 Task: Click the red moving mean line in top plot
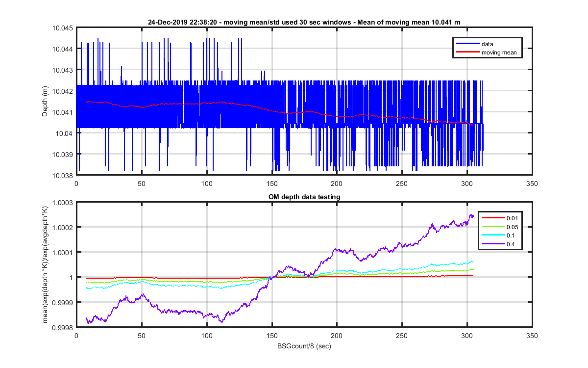tap(279, 112)
